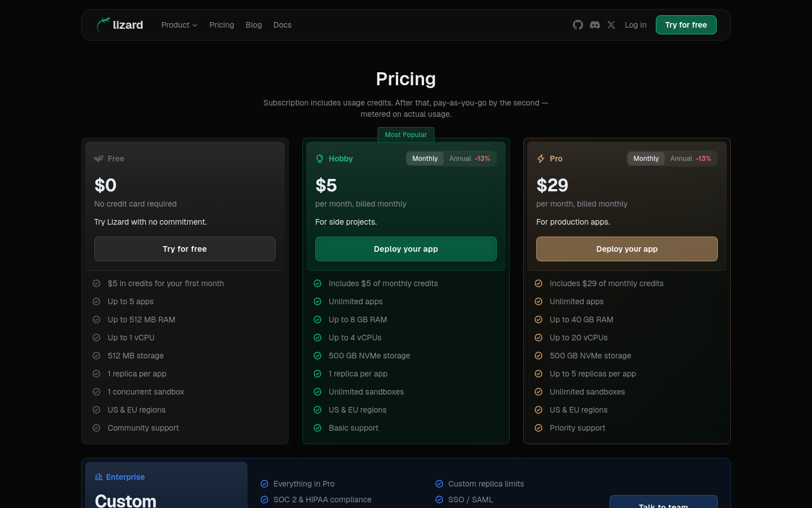Click 'For production apps.' text
Screen dimensions: 812x508
[573, 222]
